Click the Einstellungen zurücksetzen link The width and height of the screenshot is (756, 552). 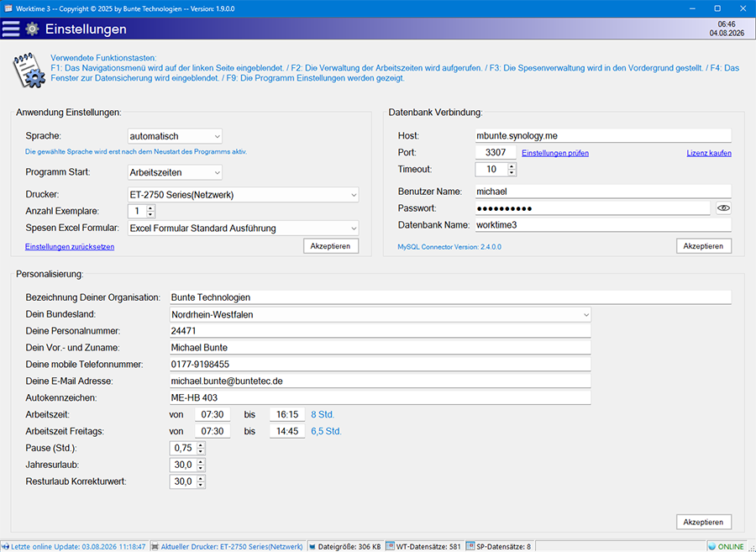[x=70, y=246]
